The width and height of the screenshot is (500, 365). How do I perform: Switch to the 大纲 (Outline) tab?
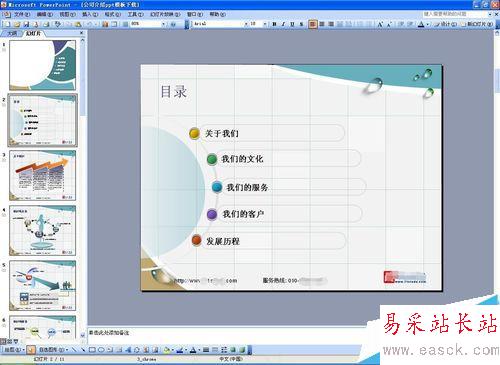tap(12, 33)
